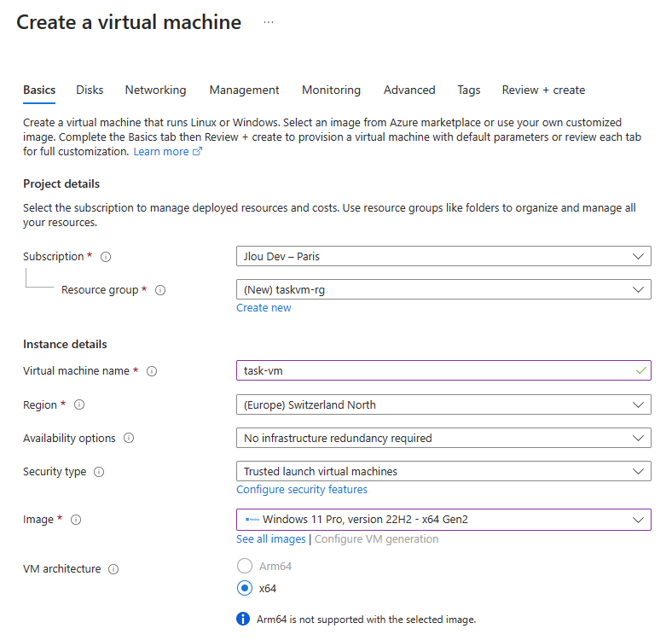
Task: Click the VM architecture info icon
Action: (x=113, y=569)
